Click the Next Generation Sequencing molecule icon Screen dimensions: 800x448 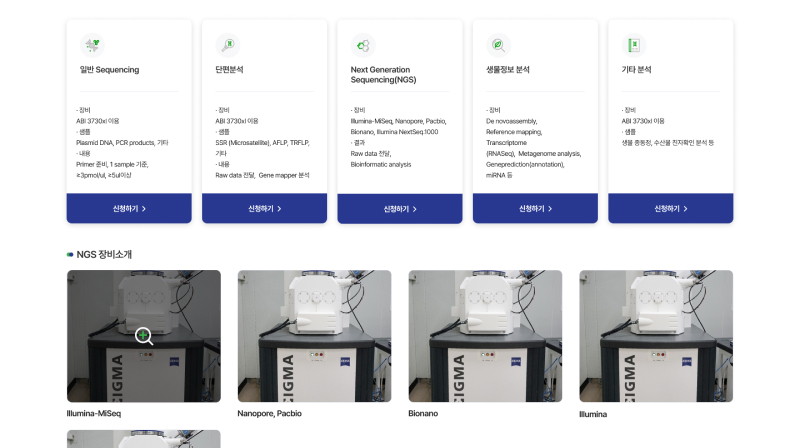tap(363, 46)
